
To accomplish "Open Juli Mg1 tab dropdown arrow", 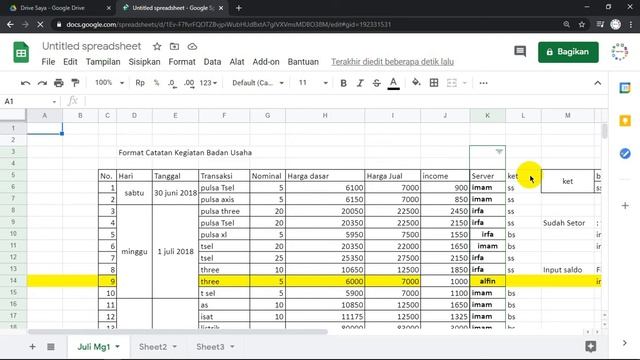I will point(118,347).
